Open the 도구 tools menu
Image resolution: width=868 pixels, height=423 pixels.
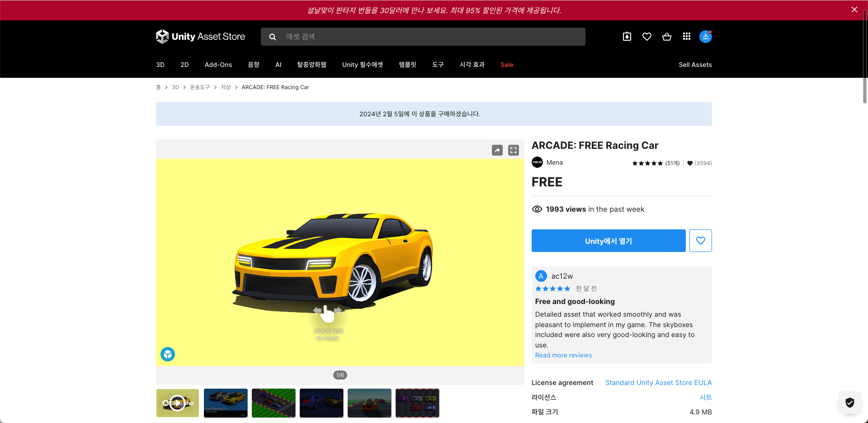tap(438, 65)
